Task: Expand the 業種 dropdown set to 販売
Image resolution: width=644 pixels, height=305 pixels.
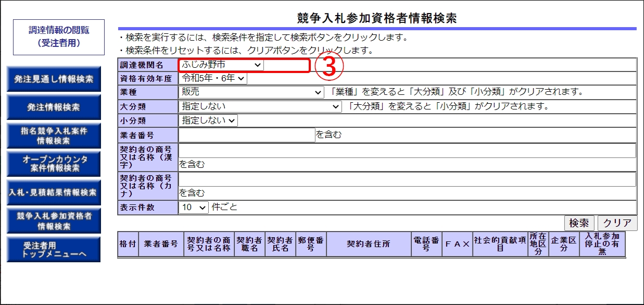Action: pos(251,92)
